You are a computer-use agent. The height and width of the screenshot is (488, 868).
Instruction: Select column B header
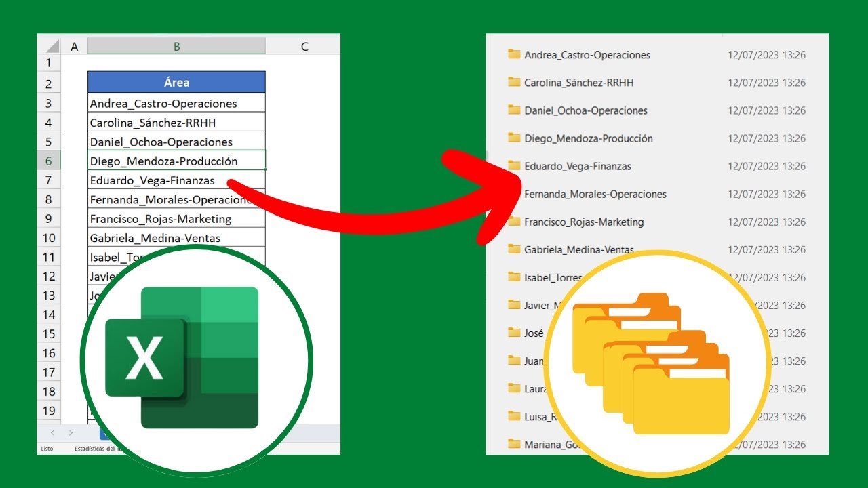[176, 46]
